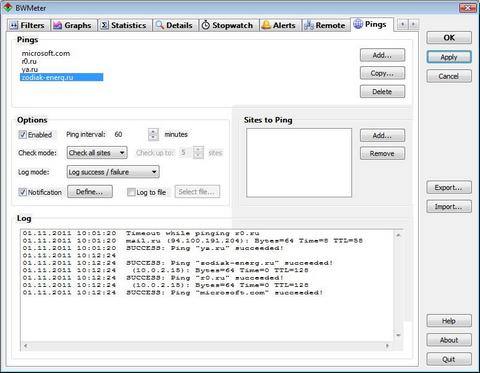
Task: Select microsoft.com in Pings list
Action: pos(46,53)
